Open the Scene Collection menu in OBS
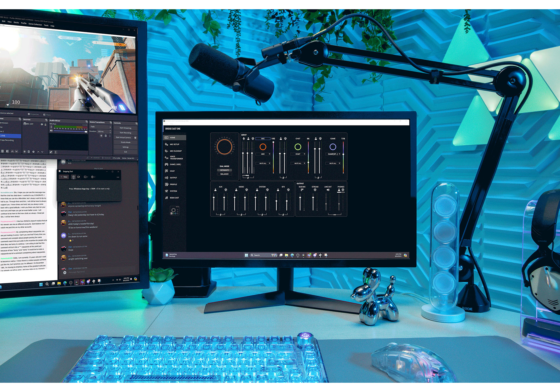Viewport: 560px width, 392px height. tap(35, 24)
